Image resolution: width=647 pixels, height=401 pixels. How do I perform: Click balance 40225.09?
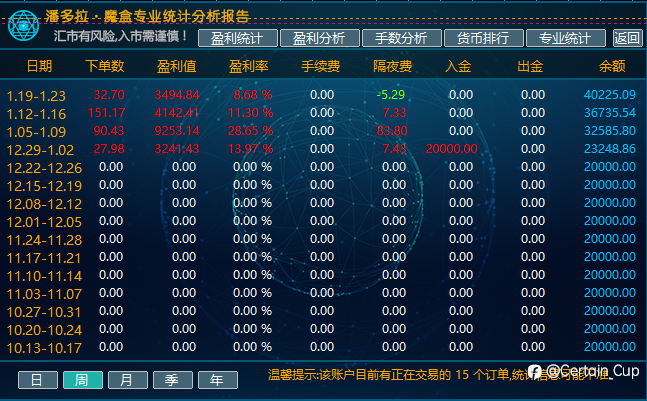tap(610, 95)
